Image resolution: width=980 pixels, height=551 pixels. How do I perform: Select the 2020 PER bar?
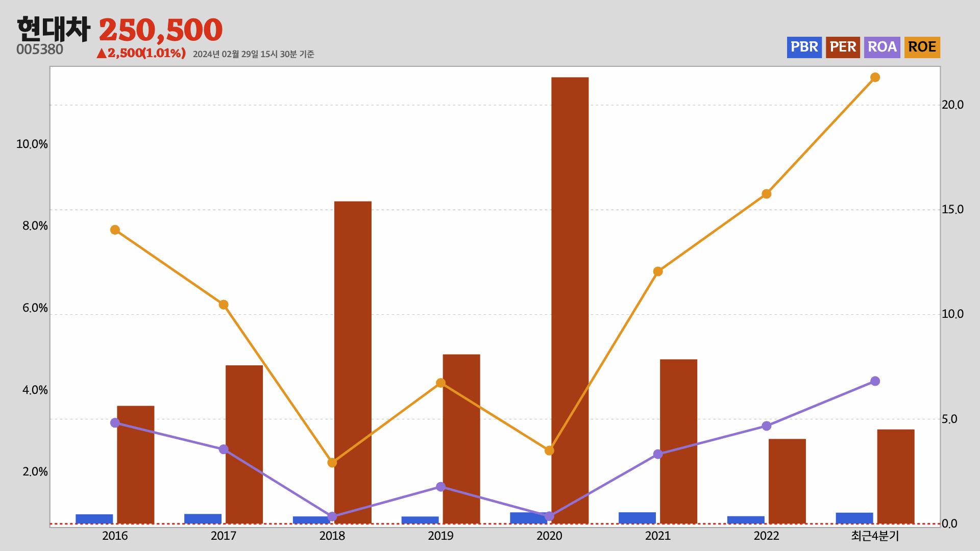[570, 300]
